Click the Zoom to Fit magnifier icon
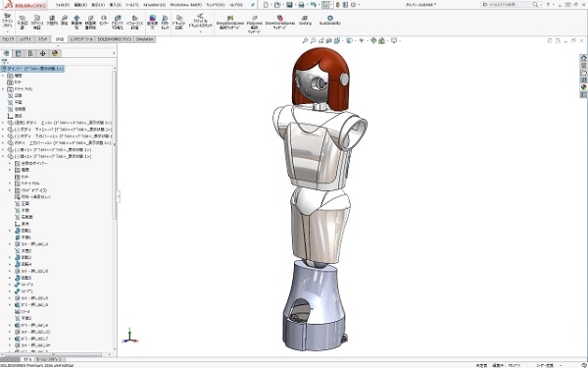 click(x=305, y=40)
